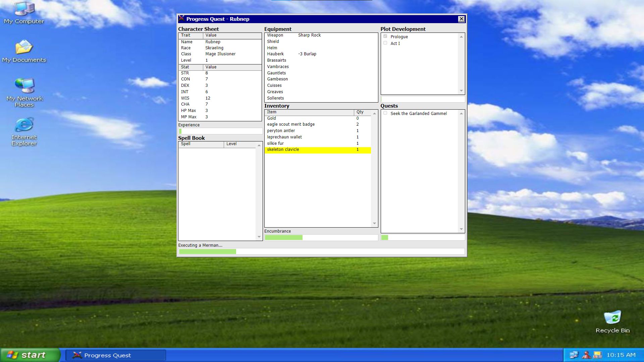Click Inventory list scroll down arrow

tap(374, 224)
